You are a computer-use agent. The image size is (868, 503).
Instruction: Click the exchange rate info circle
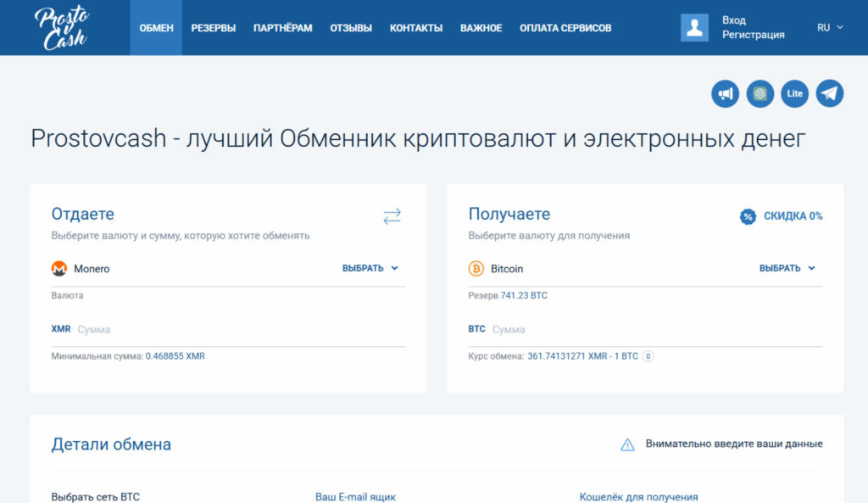(648, 356)
